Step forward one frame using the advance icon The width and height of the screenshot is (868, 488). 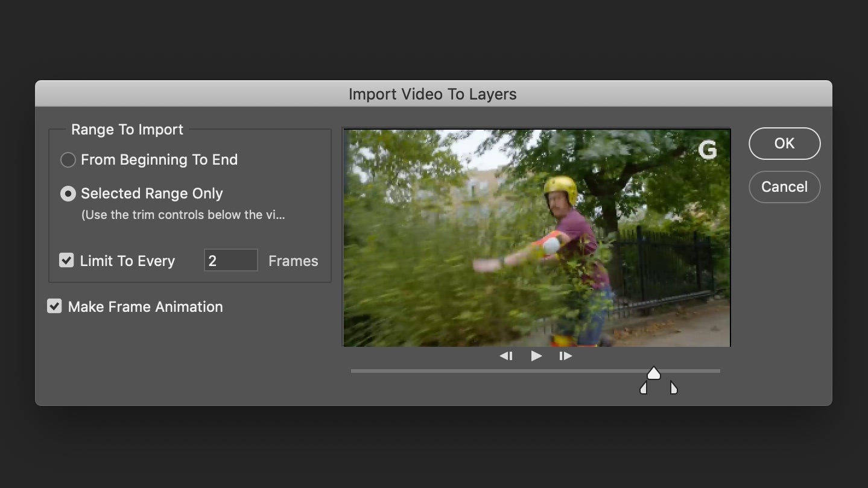tap(565, 356)
